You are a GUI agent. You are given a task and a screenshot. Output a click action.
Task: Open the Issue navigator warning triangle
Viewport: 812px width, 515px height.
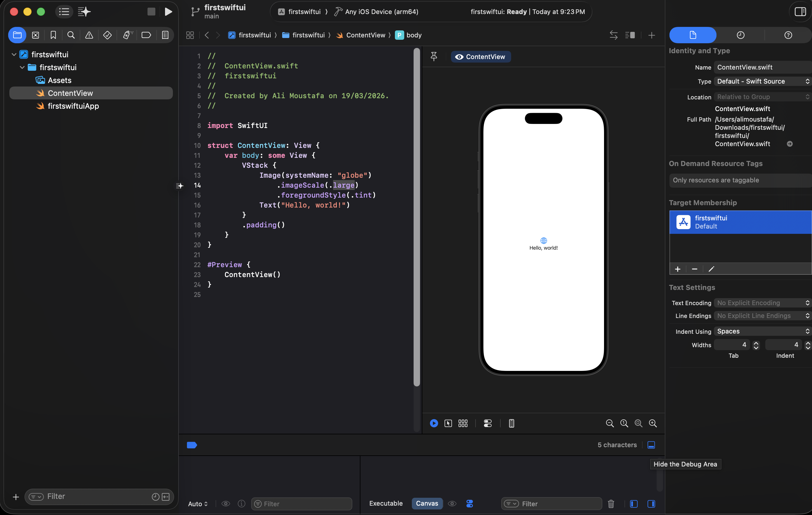[89, 35]
